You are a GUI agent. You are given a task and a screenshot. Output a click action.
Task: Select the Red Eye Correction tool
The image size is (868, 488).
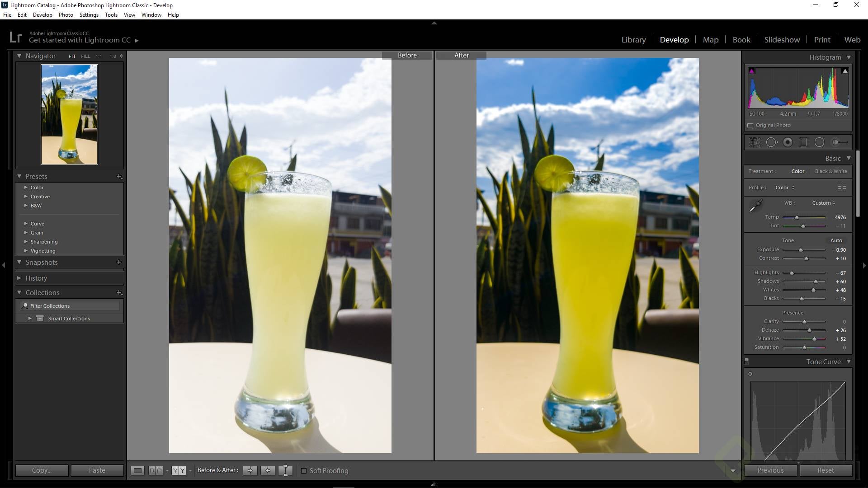pos(788,142)
